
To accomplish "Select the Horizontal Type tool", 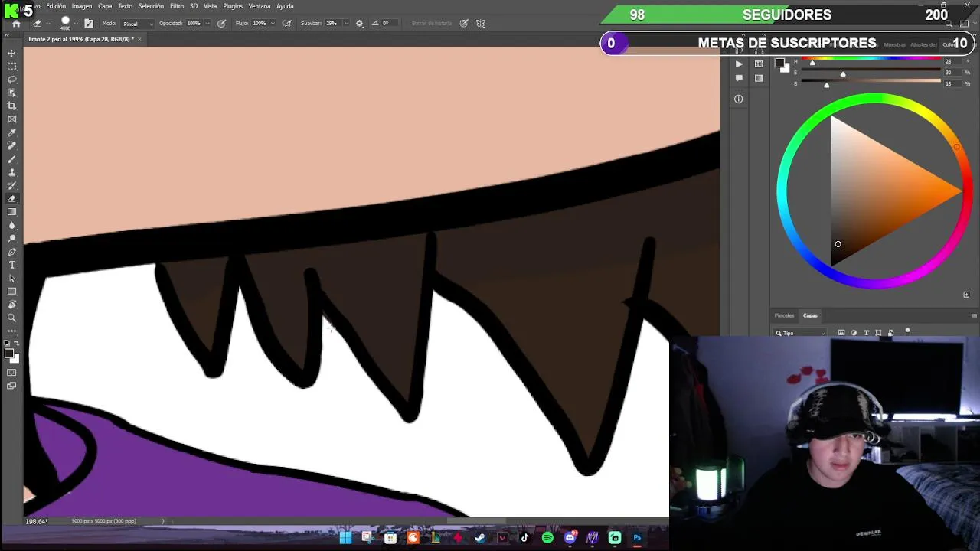I will pyautogui.click(x=12, y=265).
